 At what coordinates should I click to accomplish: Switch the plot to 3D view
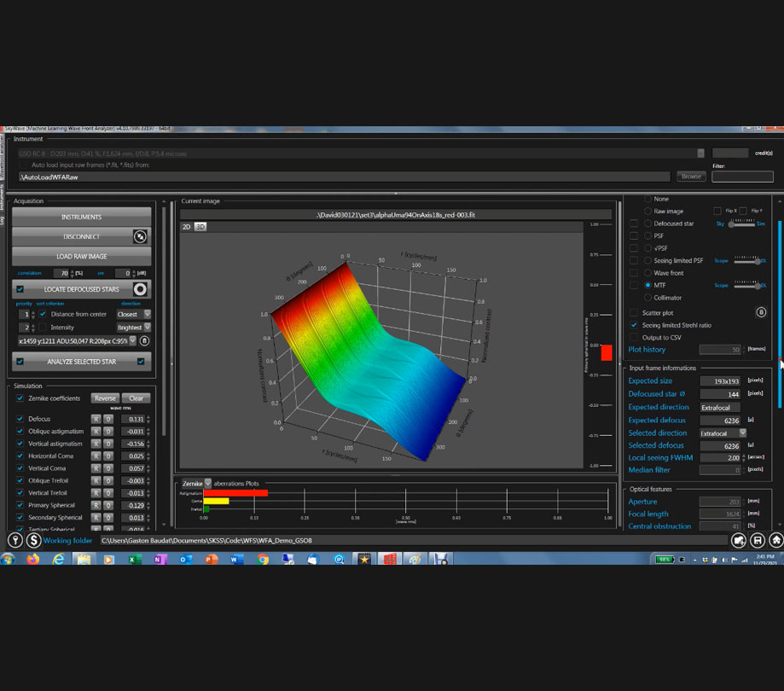click(200, 227)
